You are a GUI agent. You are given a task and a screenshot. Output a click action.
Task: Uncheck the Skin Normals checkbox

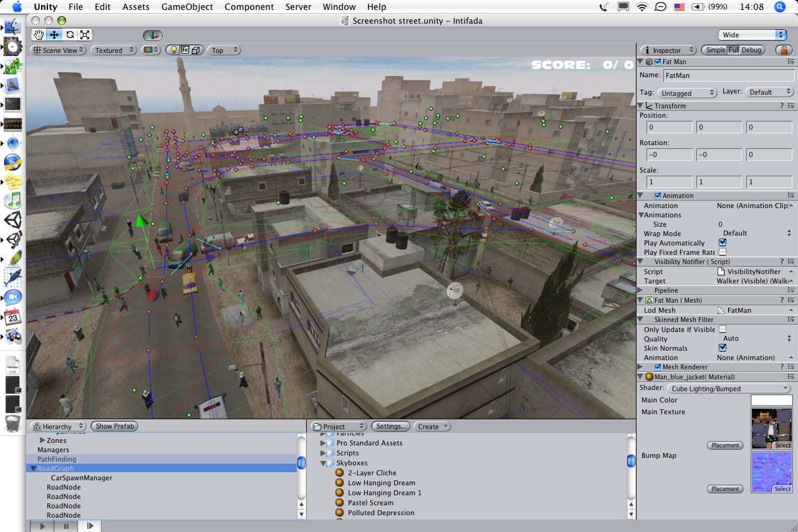point(723,348)
